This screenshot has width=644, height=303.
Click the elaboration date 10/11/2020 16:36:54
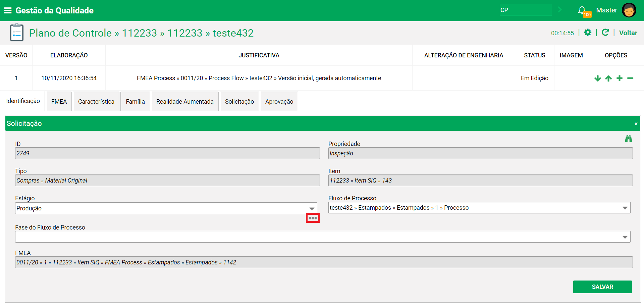tap(69, 78)
